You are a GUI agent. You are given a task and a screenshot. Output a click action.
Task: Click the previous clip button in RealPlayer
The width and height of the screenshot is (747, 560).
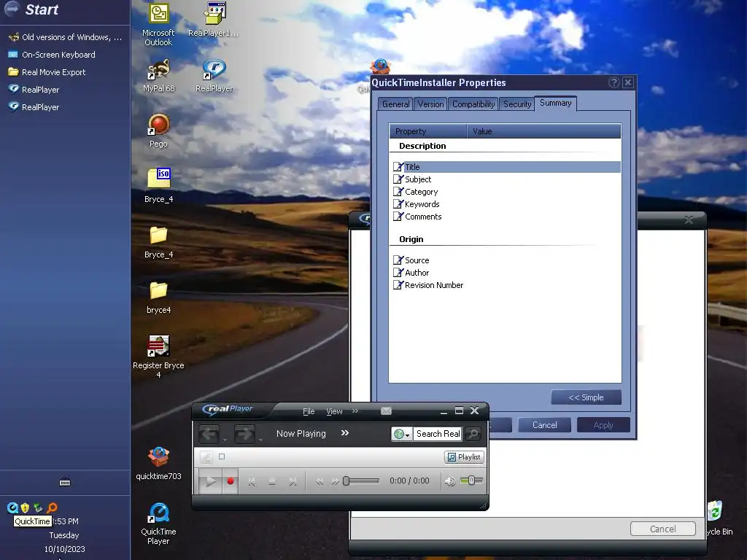point(252,481)
